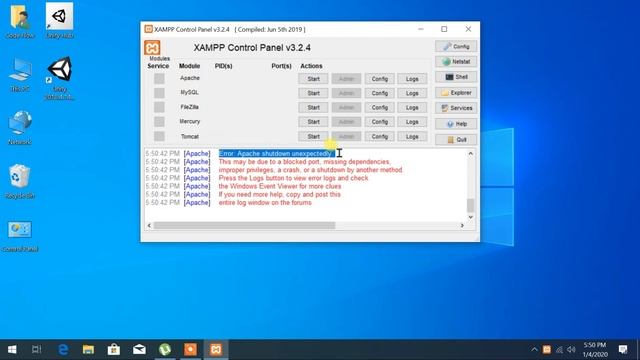Open the volume control in system tray
This screenshot has width=640, height=360.
pos(571,349)
